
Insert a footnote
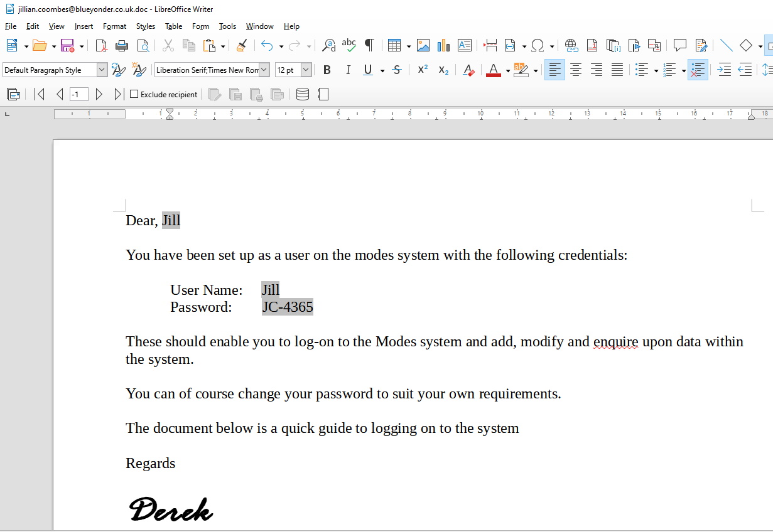pyautogui.click(x=592, y=46)
